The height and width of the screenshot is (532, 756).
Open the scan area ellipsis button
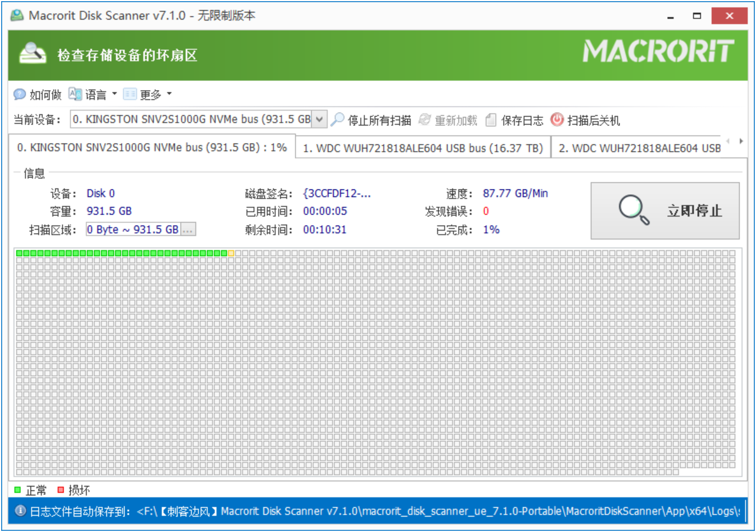click(188, 230)
